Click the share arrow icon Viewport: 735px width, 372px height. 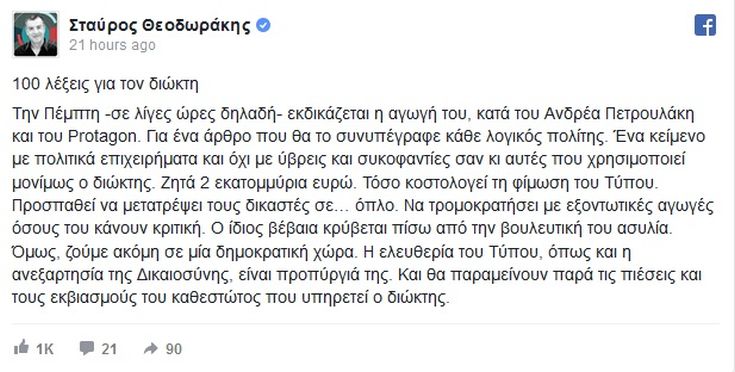(x=151, y=348)
